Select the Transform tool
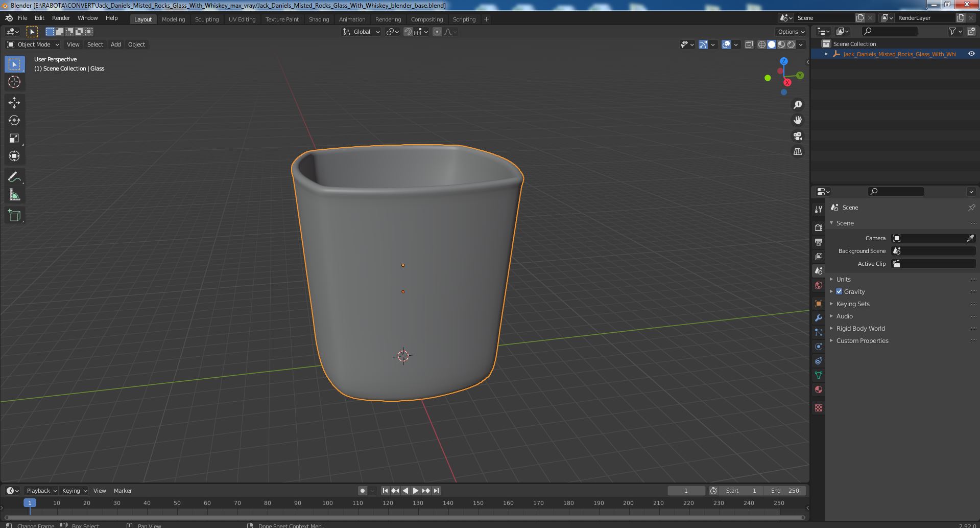This screenshot has width=980, height=528. 14,156
